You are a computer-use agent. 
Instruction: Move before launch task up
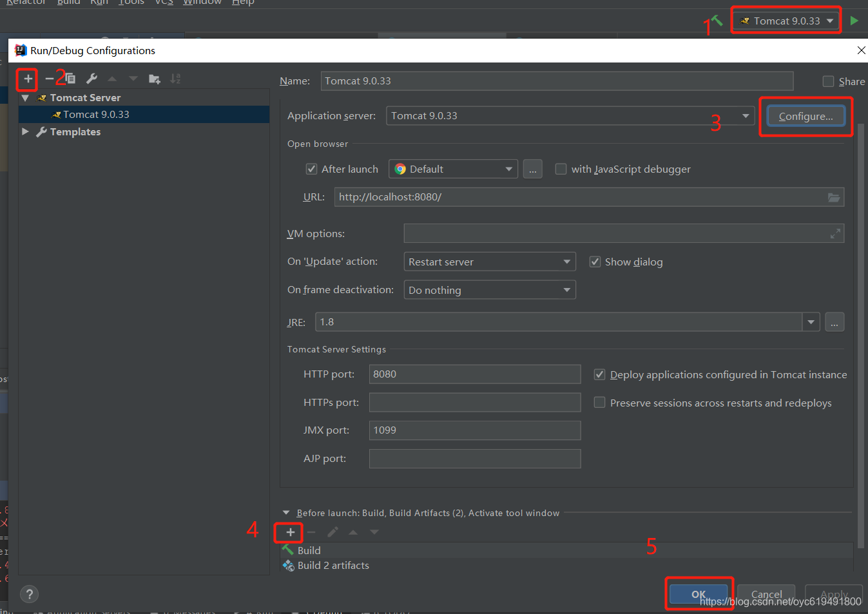pyautogui.click(x=353, y=532)
